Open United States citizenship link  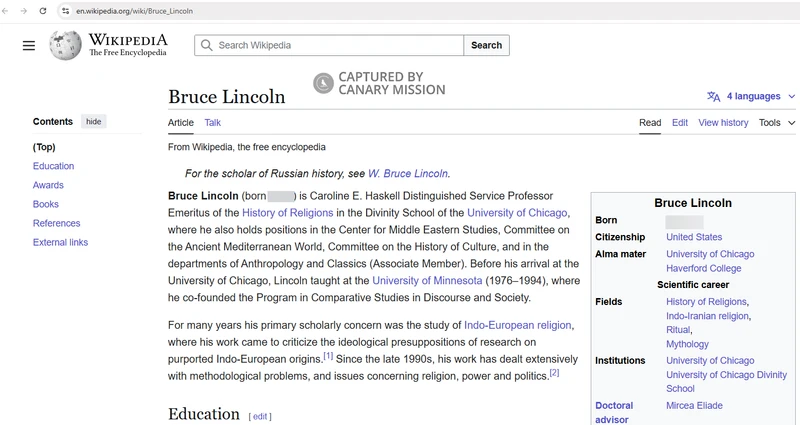(694, 237)
